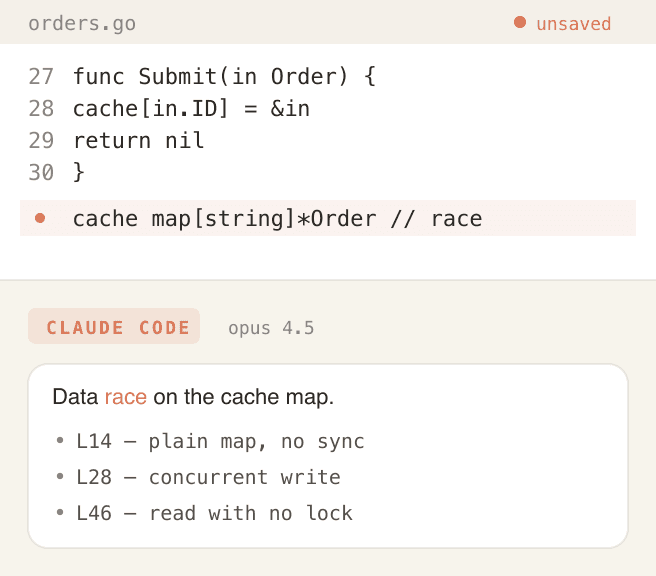The width and height of the screenshot is (656, 576).
Task: Click the opus 4.5 model label
Action: [x=271, y=328]
